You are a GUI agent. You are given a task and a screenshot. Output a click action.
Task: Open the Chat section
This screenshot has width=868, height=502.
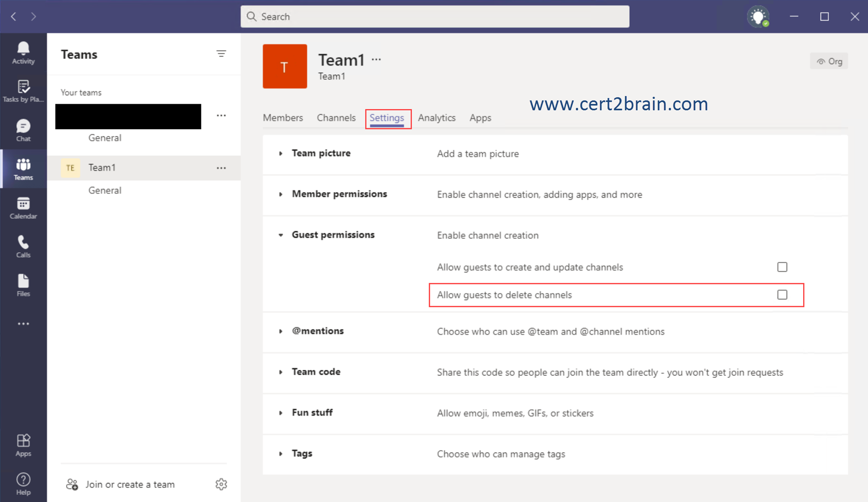(23, 130)
